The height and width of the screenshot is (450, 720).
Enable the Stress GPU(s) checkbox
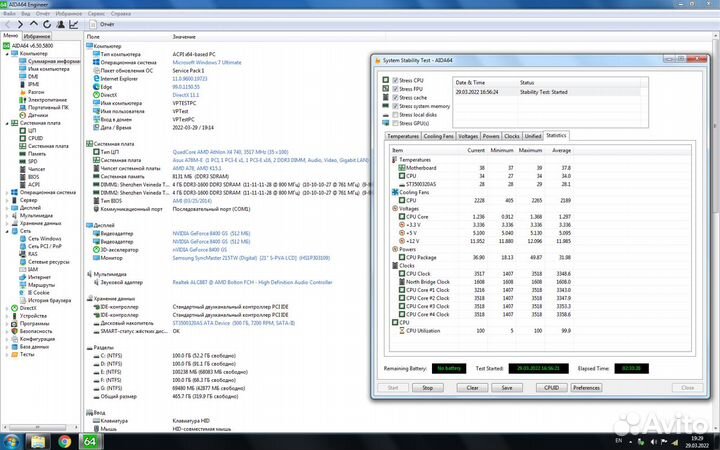click(395, 124)
